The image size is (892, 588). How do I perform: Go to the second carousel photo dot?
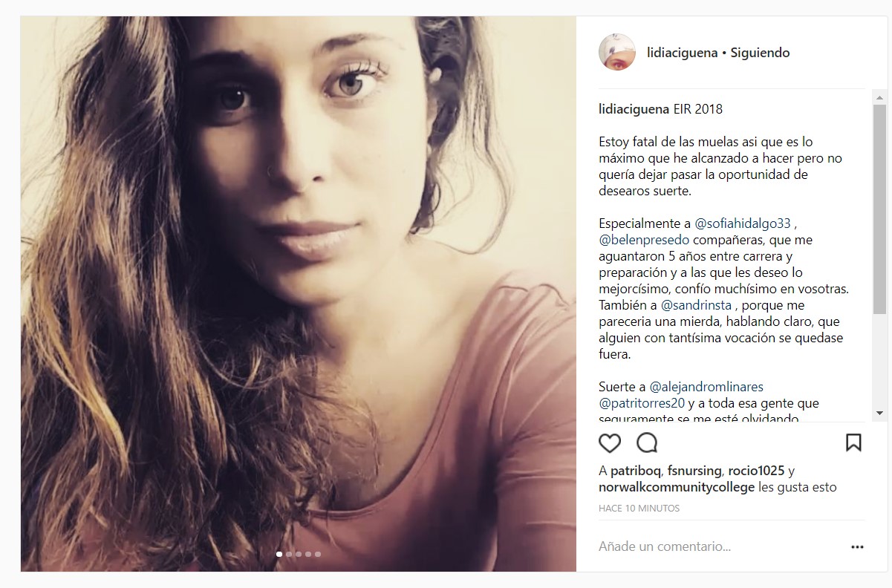(289, 554)
